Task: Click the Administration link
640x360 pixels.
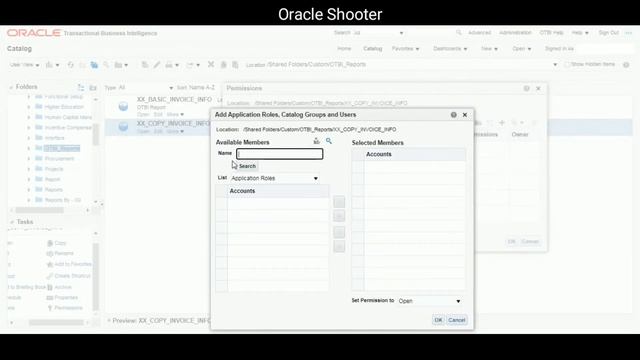Action: click(515, 33)
